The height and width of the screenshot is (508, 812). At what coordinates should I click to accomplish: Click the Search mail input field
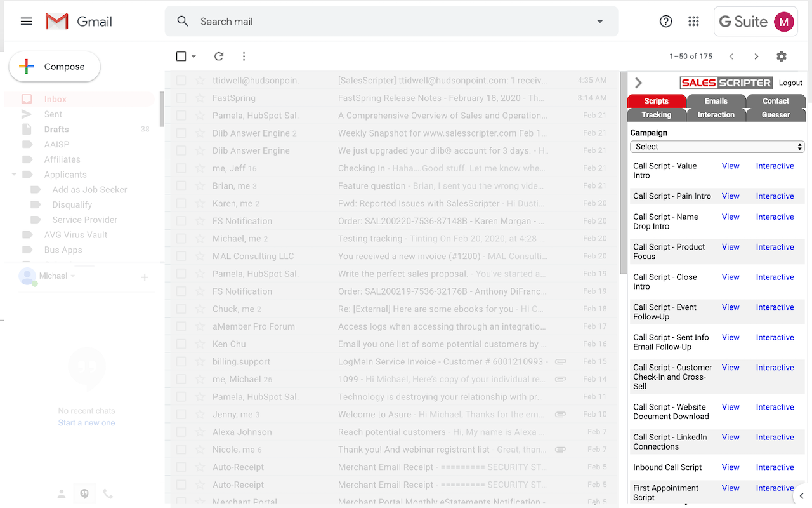[x=391, y=22]
